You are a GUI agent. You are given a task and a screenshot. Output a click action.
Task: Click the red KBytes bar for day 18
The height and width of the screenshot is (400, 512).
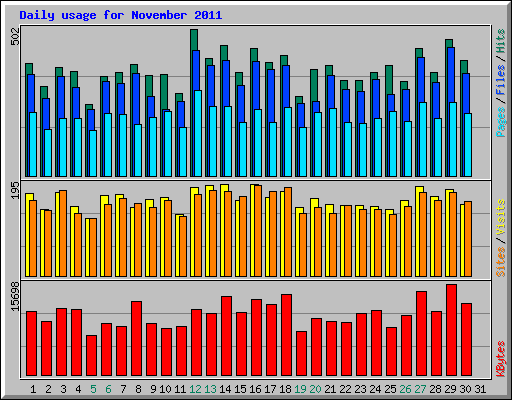[x=286, y=335]
